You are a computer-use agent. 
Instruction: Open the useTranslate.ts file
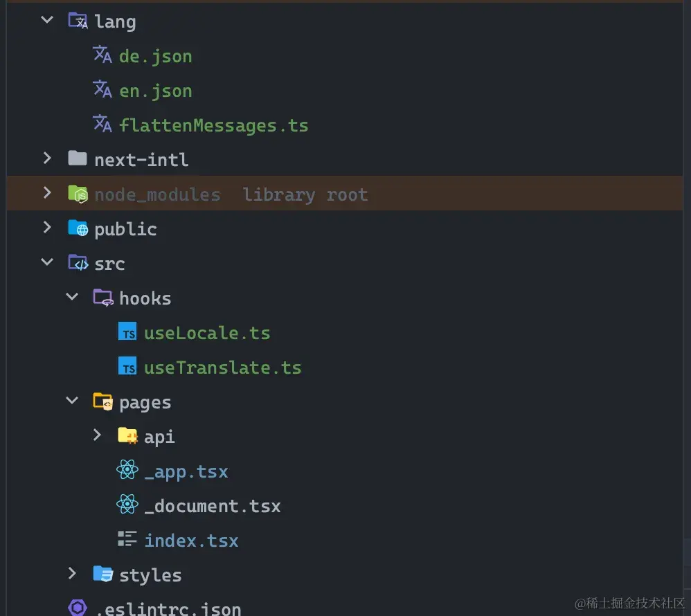[223, 368]
